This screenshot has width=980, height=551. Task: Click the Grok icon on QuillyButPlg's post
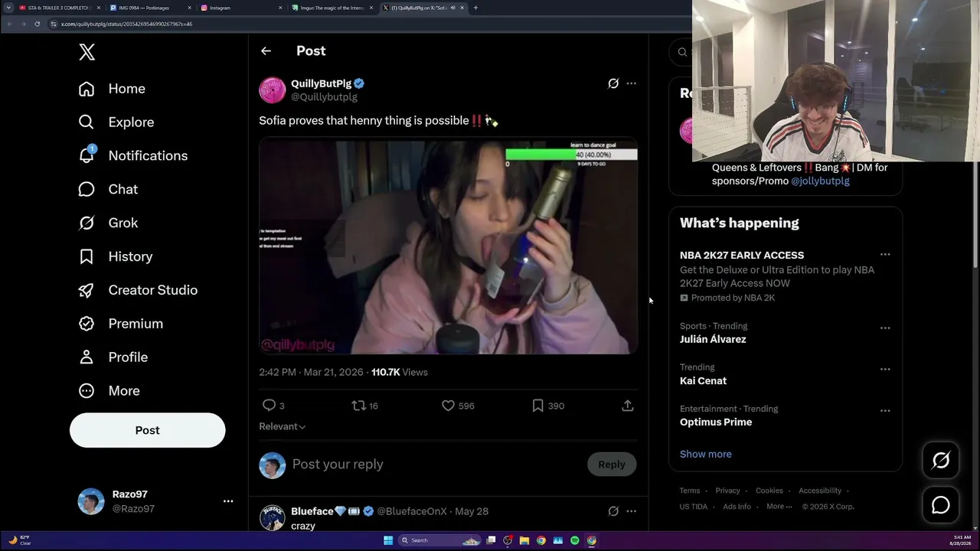click(613, 83)
